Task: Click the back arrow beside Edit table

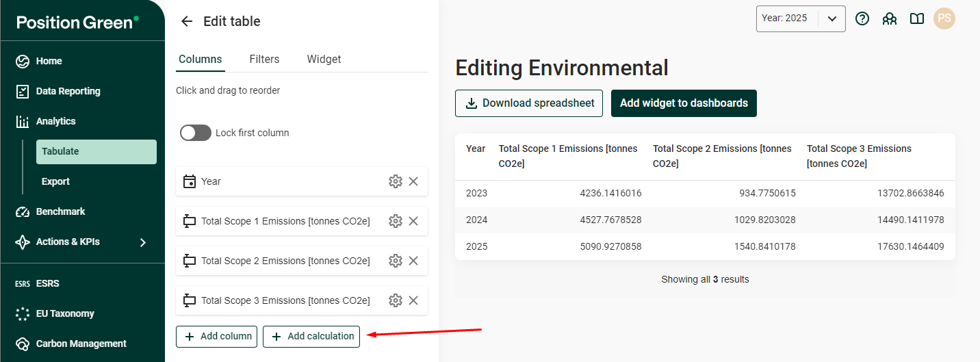Action: pyautogui.click(x=186, y=21)
